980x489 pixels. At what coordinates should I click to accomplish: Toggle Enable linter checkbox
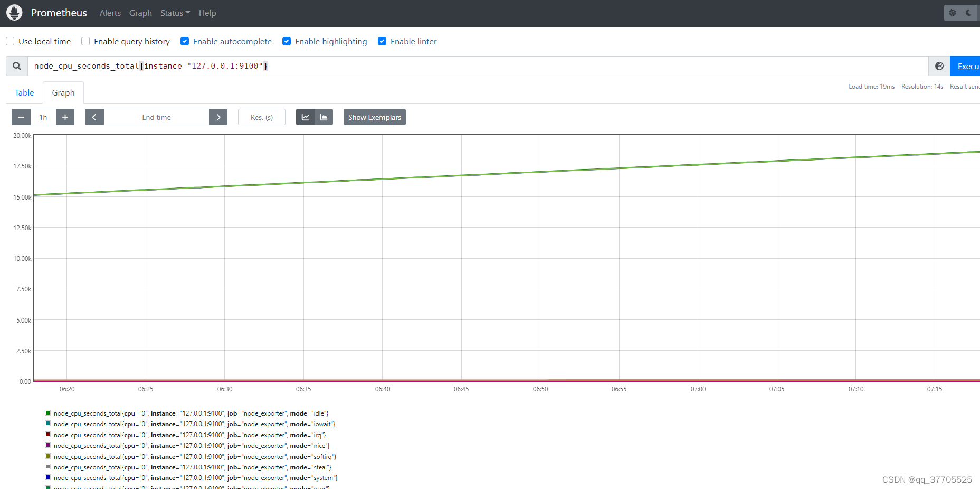pyautogui.click(x=382, y=41)
